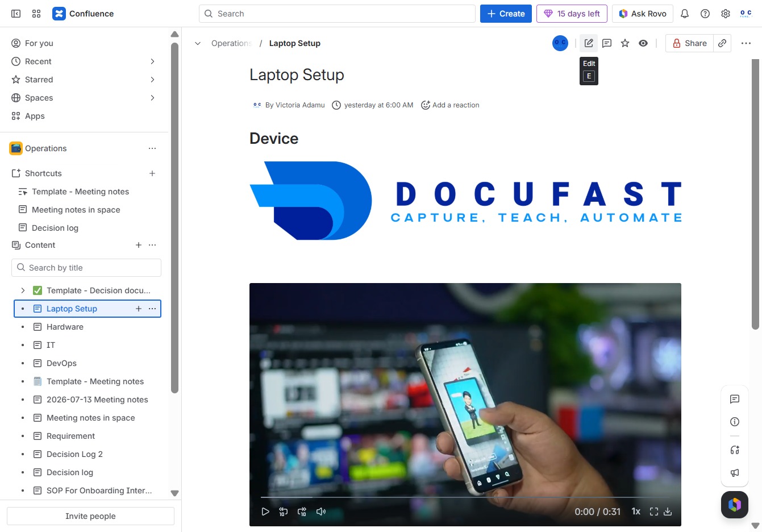Viewport: 762px width, 532px height.
Task: Launch Rovo chat floating button
Action: tap(735, 504)
